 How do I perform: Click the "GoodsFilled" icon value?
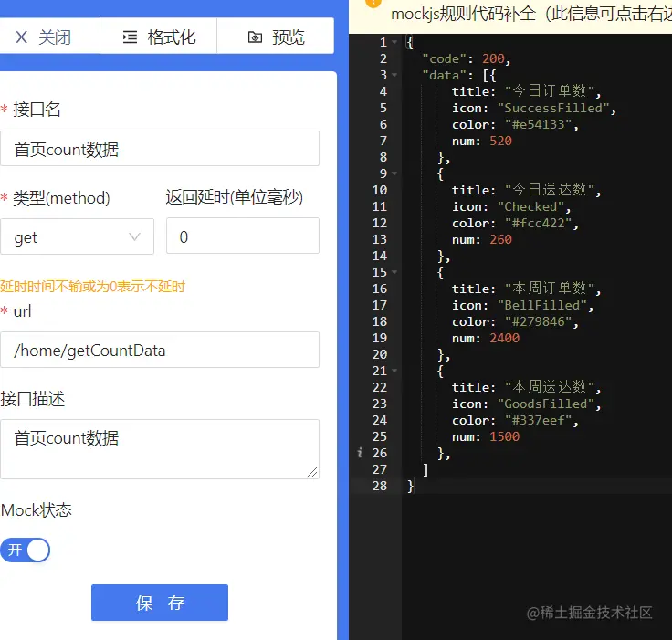[546, 404]
